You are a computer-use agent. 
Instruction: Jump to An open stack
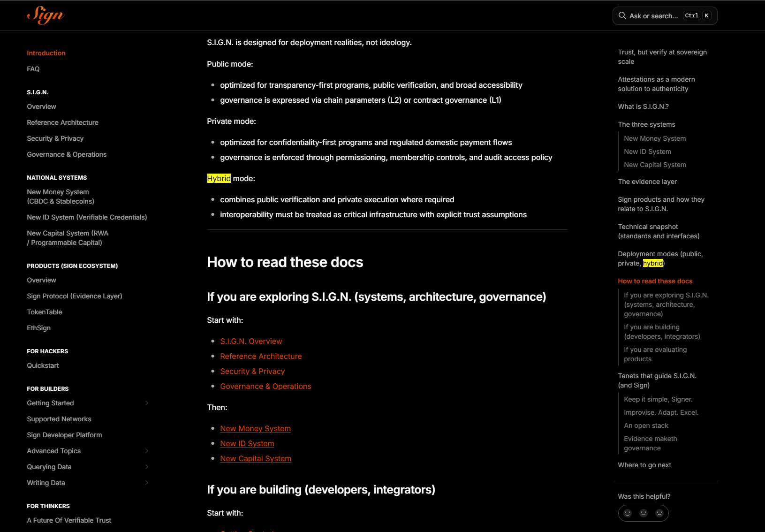(646, 426)
